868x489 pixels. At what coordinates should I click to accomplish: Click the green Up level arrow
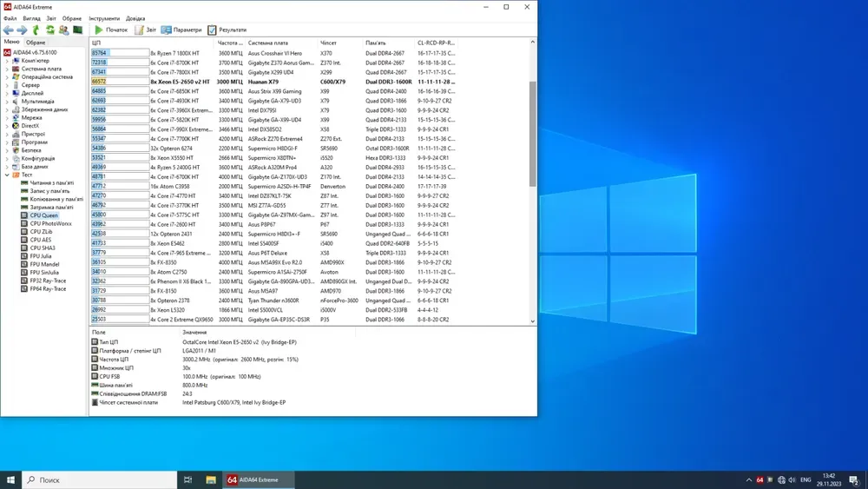[x=36, y=30]
